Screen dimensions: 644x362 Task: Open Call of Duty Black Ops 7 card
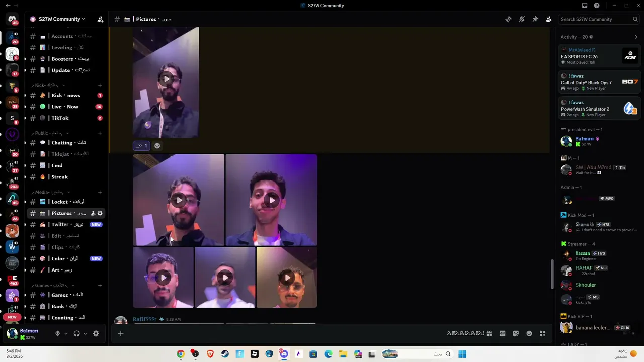coord(599,82)
